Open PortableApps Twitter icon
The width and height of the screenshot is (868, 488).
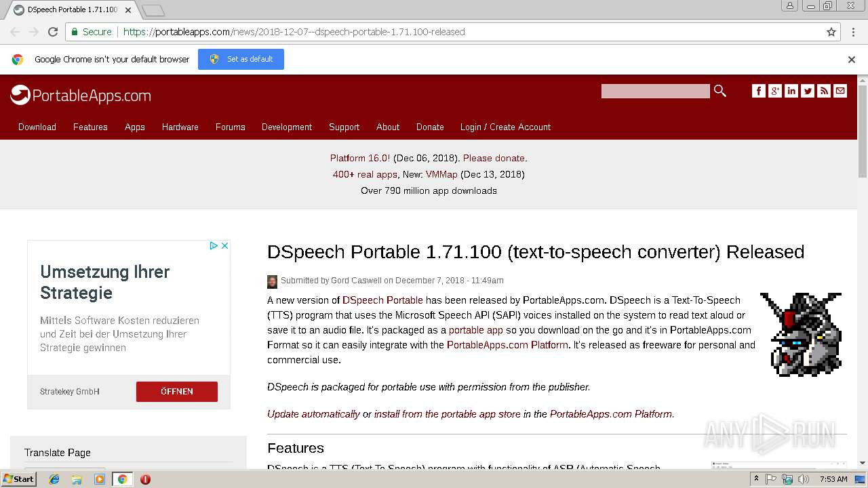click(x=808, y=91)
